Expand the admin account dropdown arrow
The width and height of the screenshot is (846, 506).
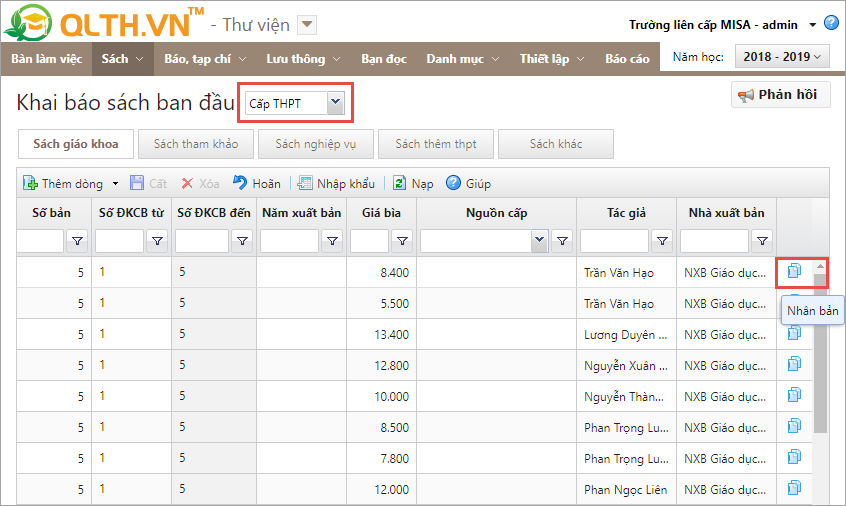813,25
